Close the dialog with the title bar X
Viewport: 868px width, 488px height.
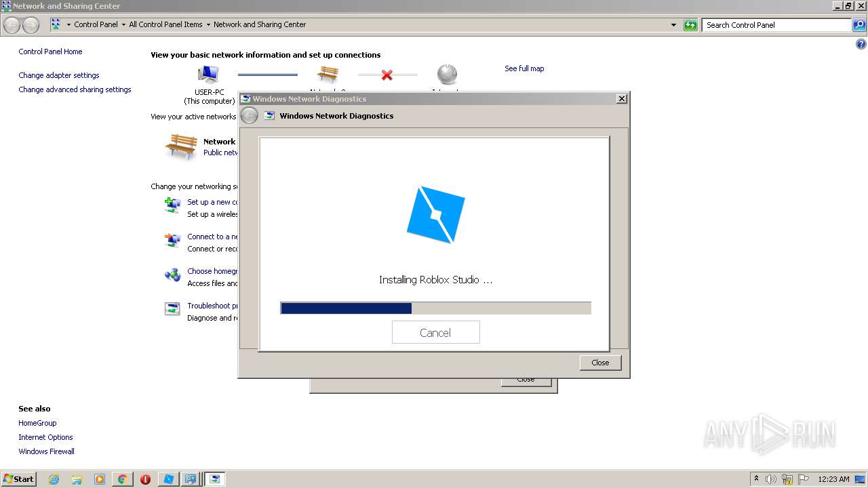pos(621,99)
